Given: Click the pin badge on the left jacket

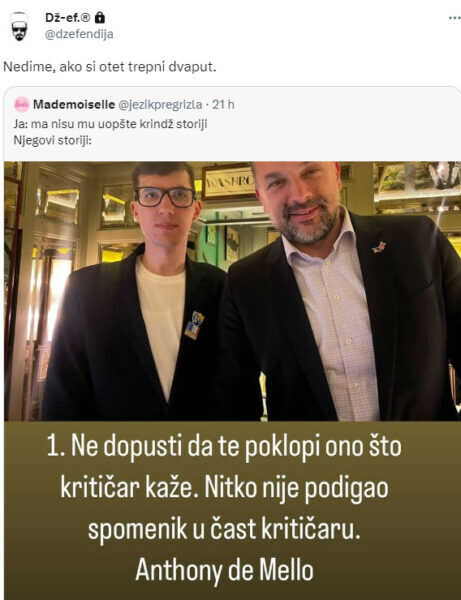Looking at the screenshot, I should tap(194, 325).
